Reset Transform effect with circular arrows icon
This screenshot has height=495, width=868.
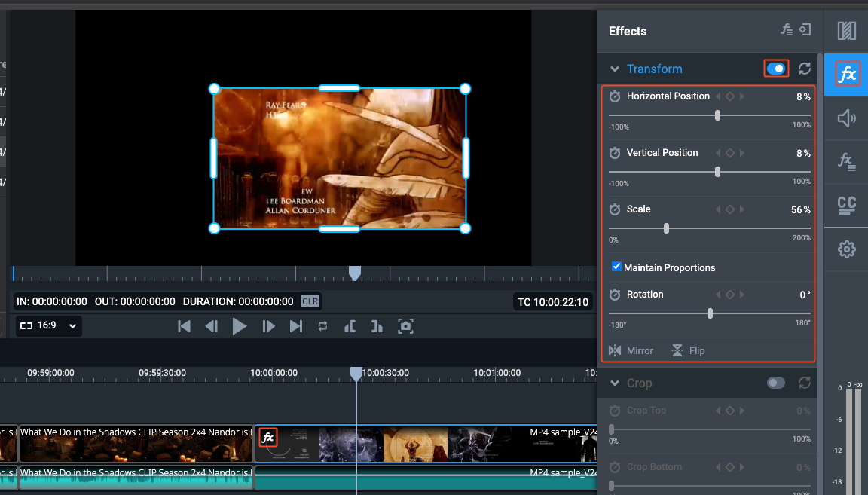(805, 69)
